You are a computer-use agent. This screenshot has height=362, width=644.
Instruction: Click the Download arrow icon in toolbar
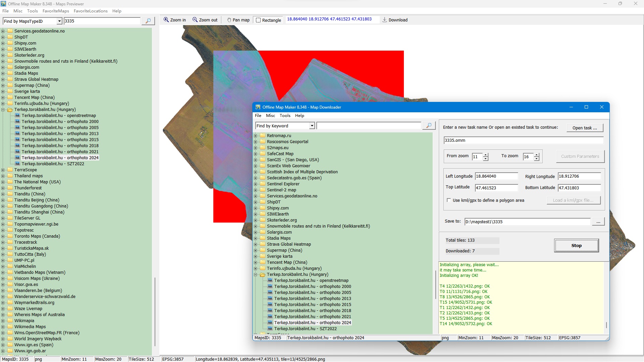click(x=385, y=20)
